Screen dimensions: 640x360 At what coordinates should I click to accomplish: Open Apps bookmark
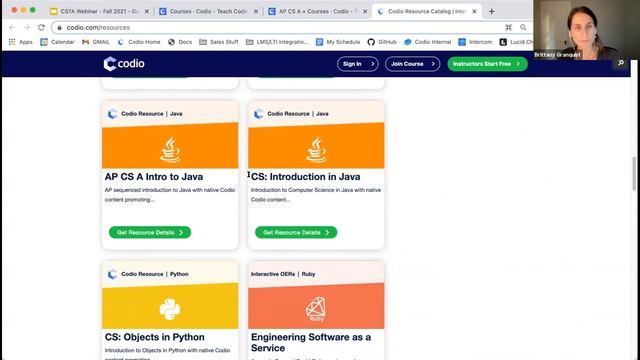tap(20, 42)
